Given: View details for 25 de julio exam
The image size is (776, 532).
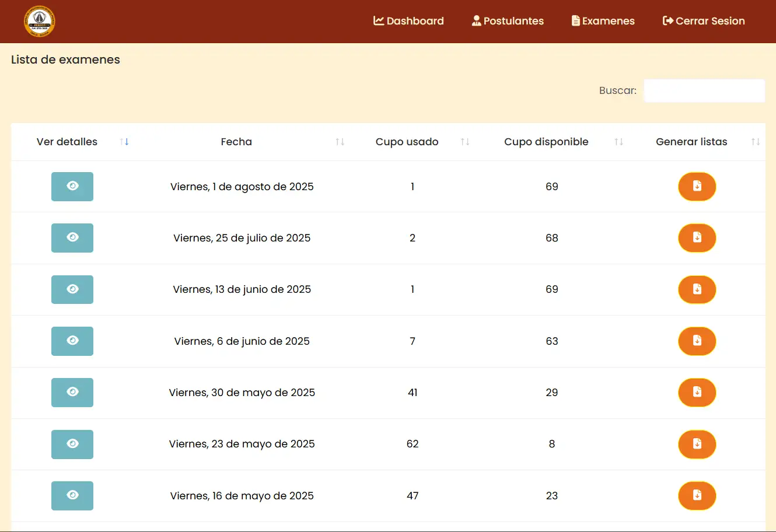Looking at the screenshot, I should pyautogui.click(x=72, y=238).
